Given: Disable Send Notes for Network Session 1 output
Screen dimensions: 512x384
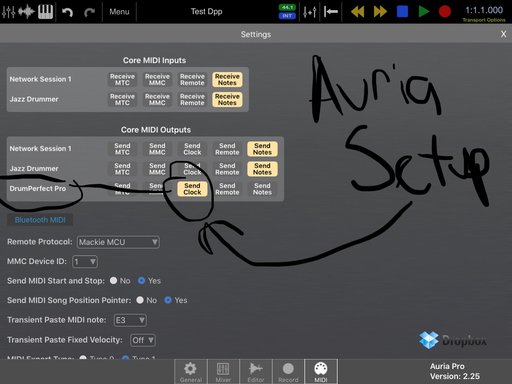Looking at the screenshot, I should pyautogui.click(x=262, y=149).
